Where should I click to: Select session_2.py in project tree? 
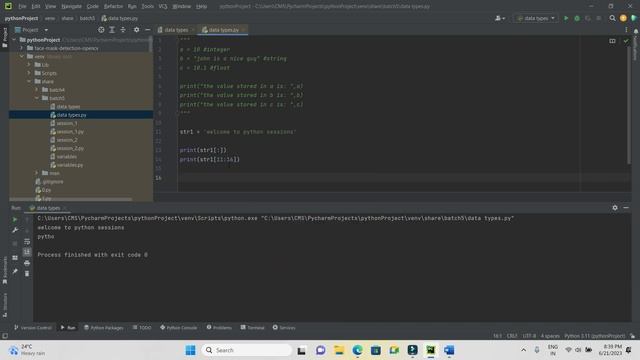pyautogui.click(x=70, y=148)
